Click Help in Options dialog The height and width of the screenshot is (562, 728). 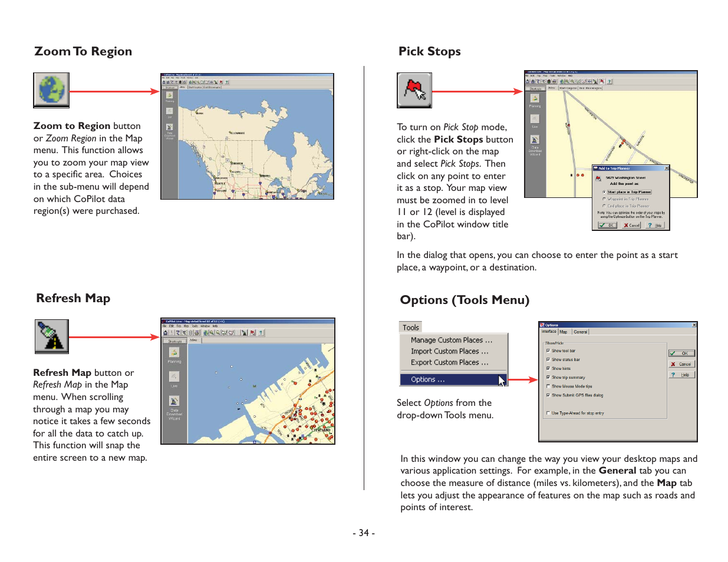coord(681,375)
